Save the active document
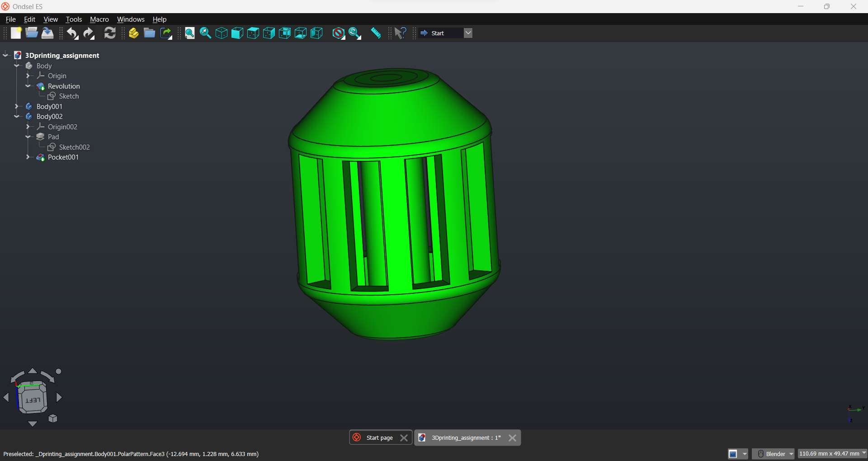This screenshot has height=461, width=868. [47, 33]
